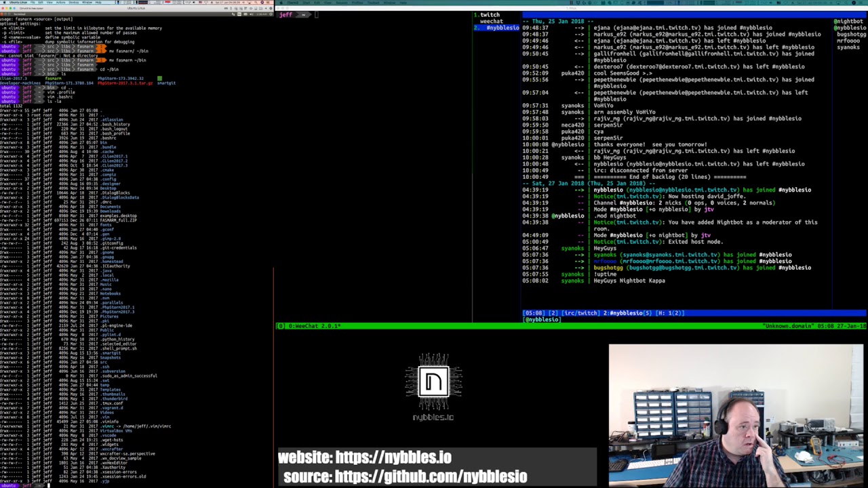This screenshot has height=488, width=868.
Task: Click the source link https://github.com/nybblesio
Action: click(x=431, y=476)
